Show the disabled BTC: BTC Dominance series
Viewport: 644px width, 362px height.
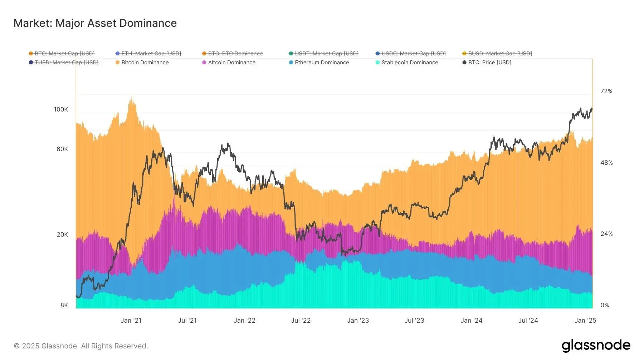(235, 54)
